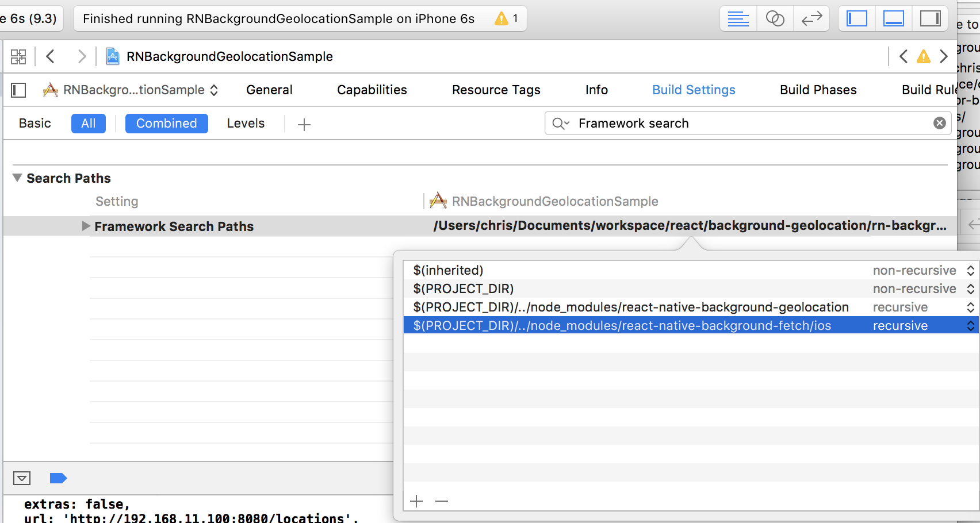Show All build settings
The image size is (980, 523).
(x=89, y=124)
